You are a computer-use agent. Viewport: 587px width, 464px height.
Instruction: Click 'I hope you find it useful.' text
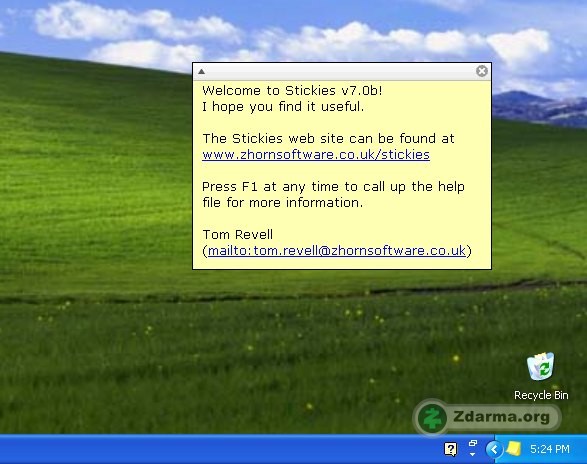(283, 107)
